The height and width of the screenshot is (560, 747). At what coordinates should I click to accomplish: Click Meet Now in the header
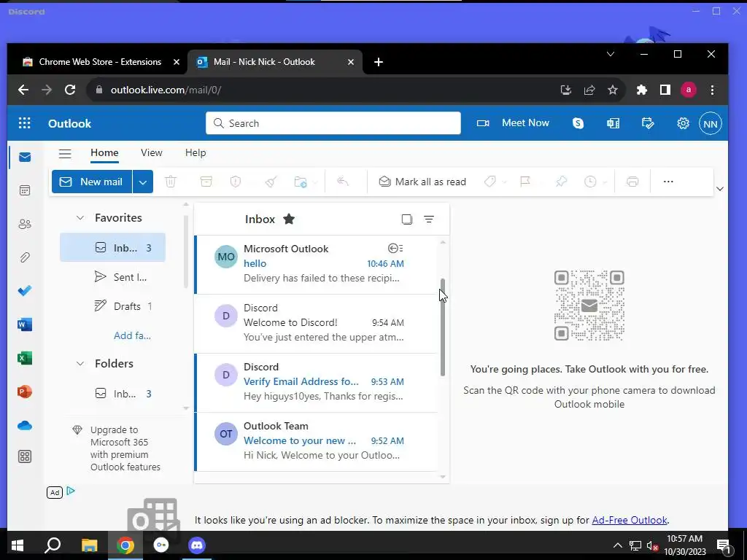(513, 123)
